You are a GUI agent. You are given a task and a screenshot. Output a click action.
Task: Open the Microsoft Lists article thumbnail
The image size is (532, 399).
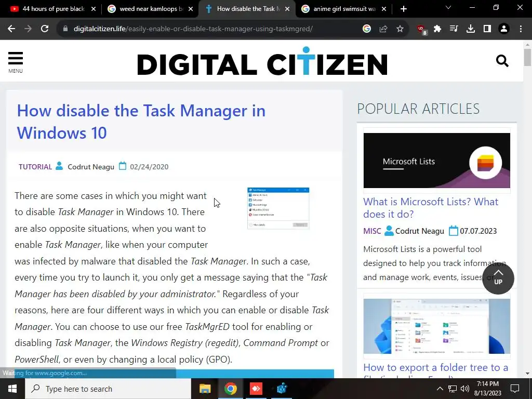coord(436,161)
